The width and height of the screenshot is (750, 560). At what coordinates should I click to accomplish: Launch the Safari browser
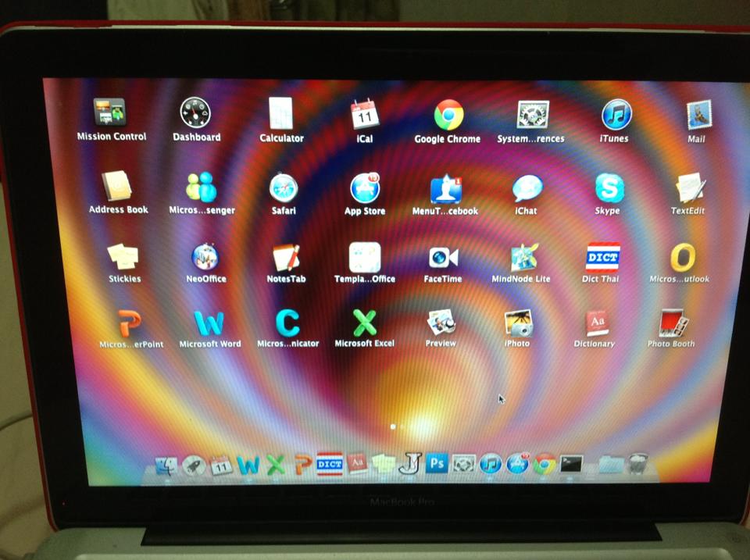283,187
